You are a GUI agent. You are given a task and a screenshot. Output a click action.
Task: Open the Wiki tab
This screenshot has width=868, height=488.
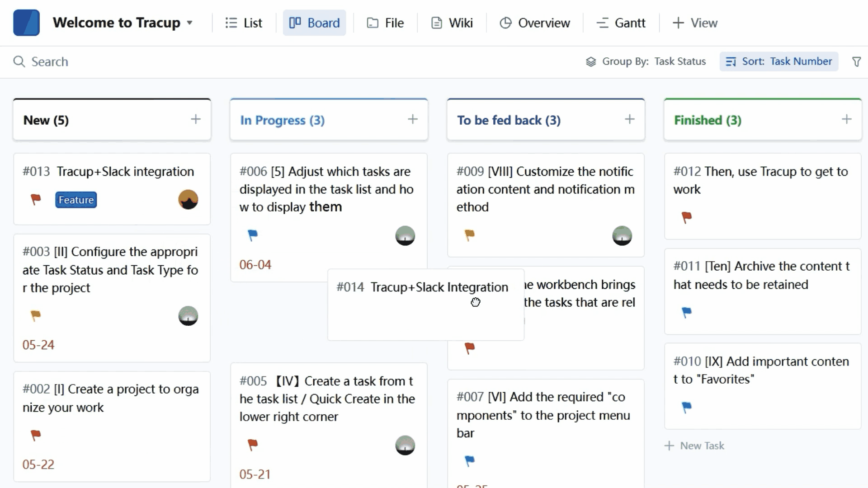pyautogui.click(x=452, y=23)
